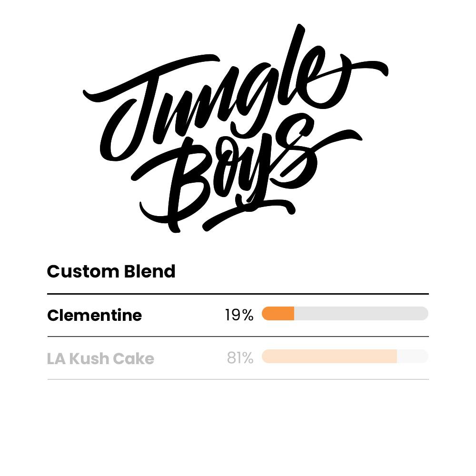Viewport: 476px width, 476px height.
Task: Click the divider between Clementine and LA Kush Cake
Action: click(x=238, y=337)
